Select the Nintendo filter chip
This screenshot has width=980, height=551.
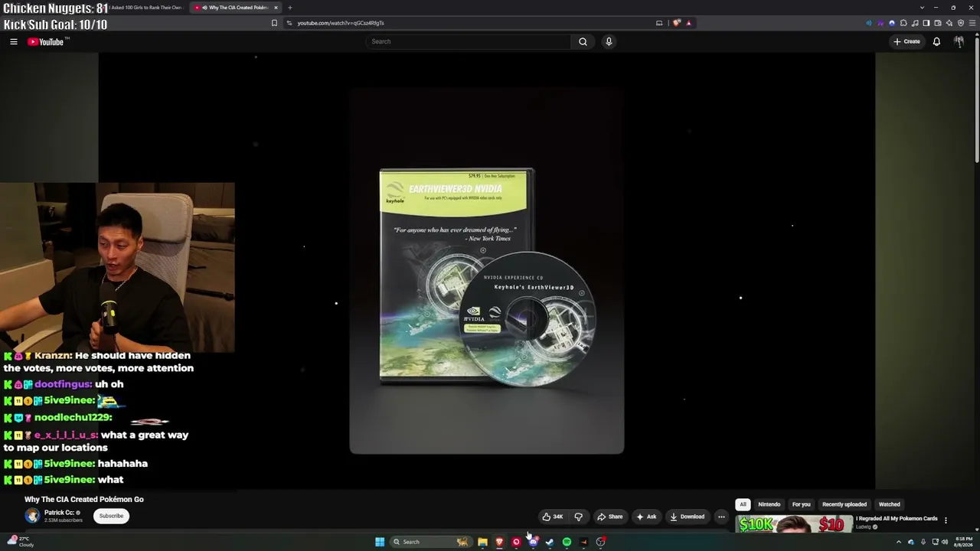769,504
